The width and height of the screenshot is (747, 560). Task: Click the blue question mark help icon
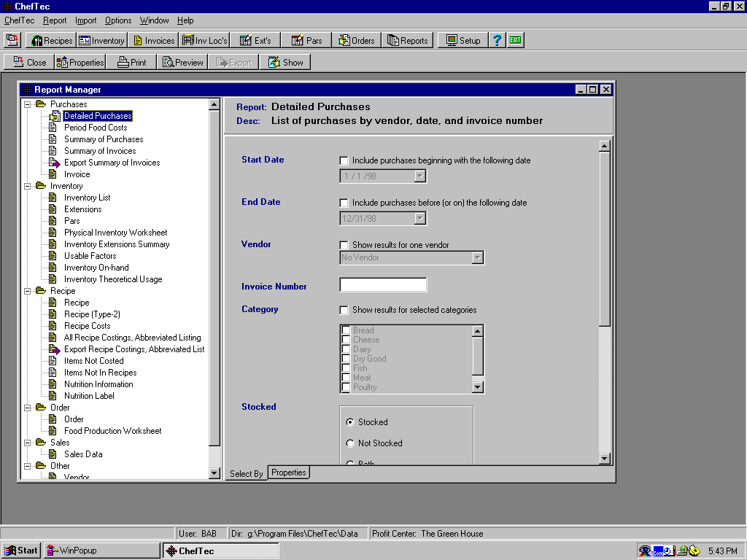coord(497,41)
